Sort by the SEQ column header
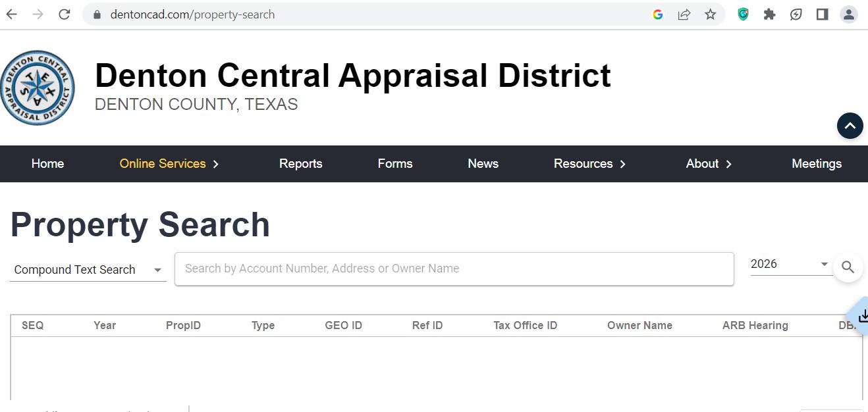 pyautogui.click(x=33, y=325)
